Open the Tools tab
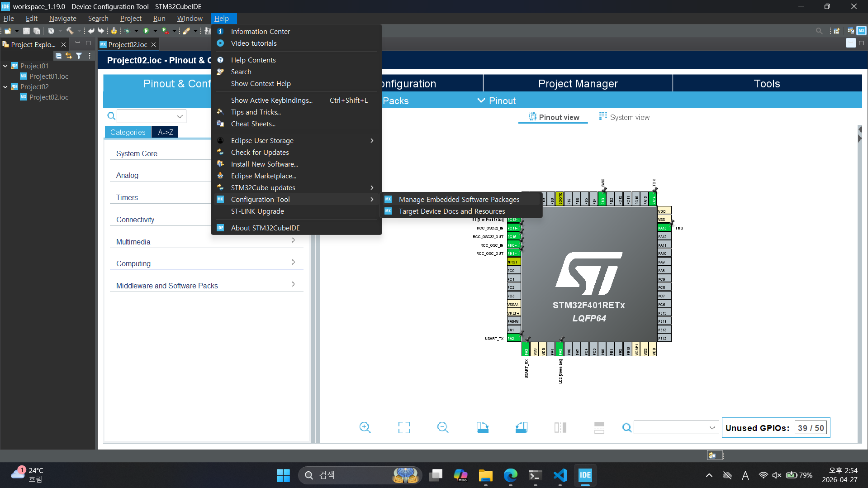The image size is (868, 488). click(767, 83)
